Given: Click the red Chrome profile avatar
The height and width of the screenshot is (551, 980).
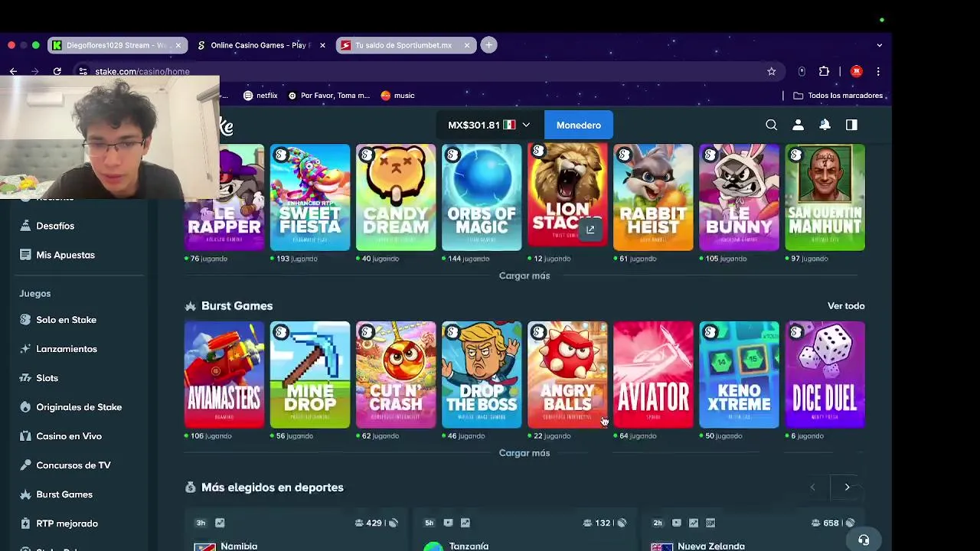Looking at the screenshot, I should click(856, 71).
